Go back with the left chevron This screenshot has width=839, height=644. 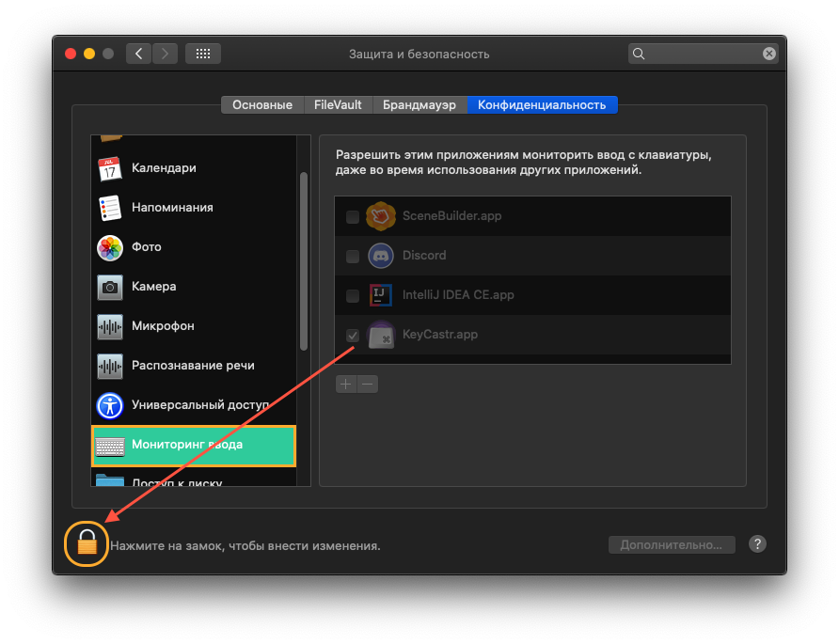point(138,54)
